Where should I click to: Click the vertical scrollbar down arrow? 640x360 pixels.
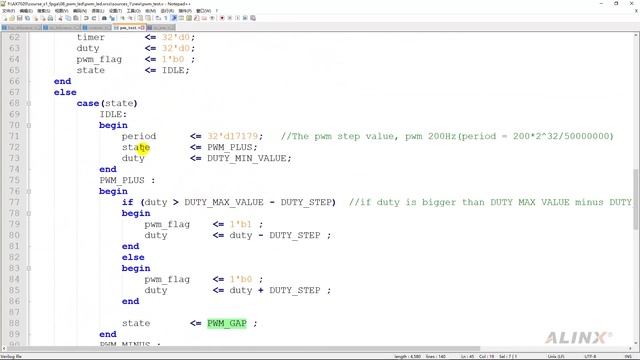coord(636,343)
